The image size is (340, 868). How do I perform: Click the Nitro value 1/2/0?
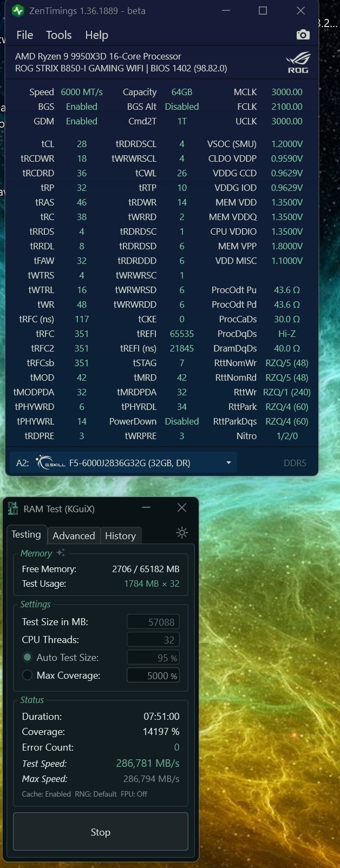pos(287,436)
